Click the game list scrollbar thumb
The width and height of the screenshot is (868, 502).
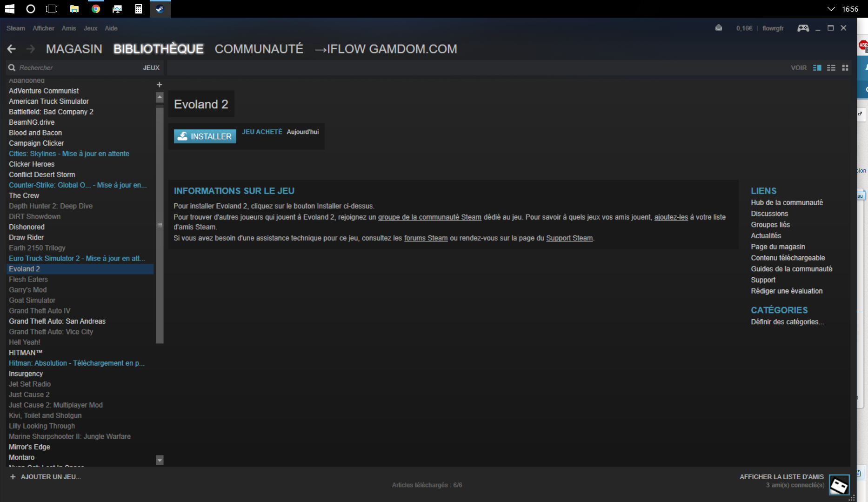(x=160, y=225)
